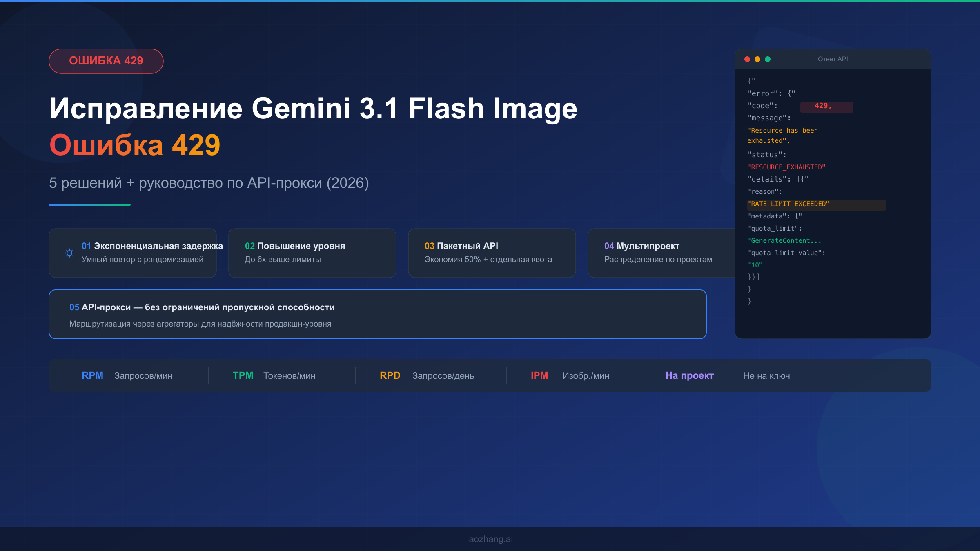Click the gradient progress bar under the subtitle
Image resolution: width=980 pixels, height=551 pixels.
tap(89, 204)
